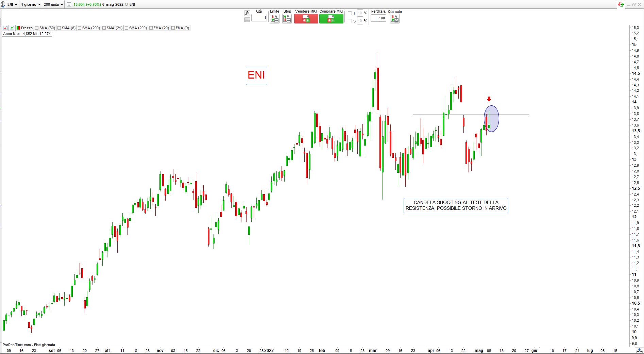Click the Qtà quantity input field
Screen dimensions: 644x354
(x=259, y=18)
